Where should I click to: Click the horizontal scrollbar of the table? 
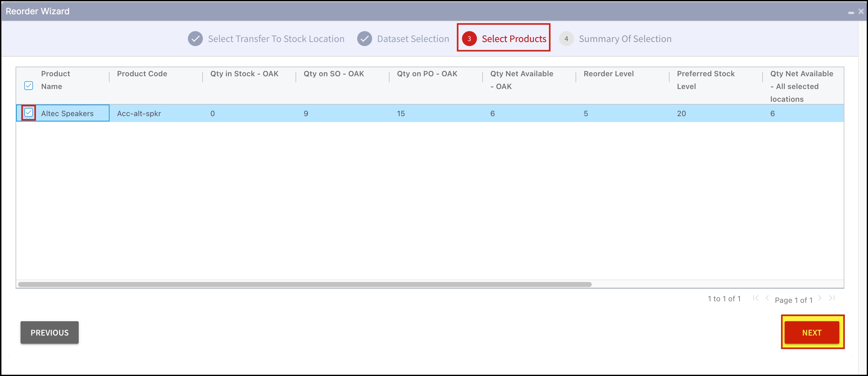tap(305, 284)
